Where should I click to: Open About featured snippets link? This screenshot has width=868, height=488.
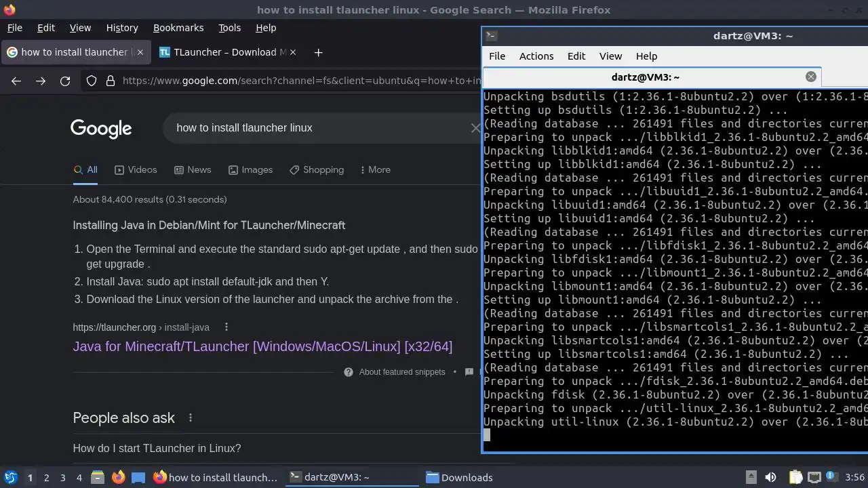click(x=402, y=372)
